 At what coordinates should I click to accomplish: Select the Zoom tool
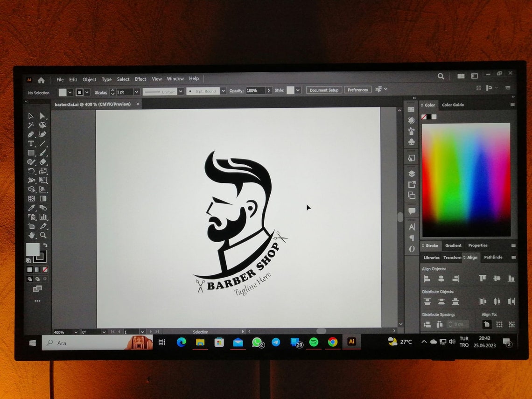pyautogui.click(x=42, y=236)
